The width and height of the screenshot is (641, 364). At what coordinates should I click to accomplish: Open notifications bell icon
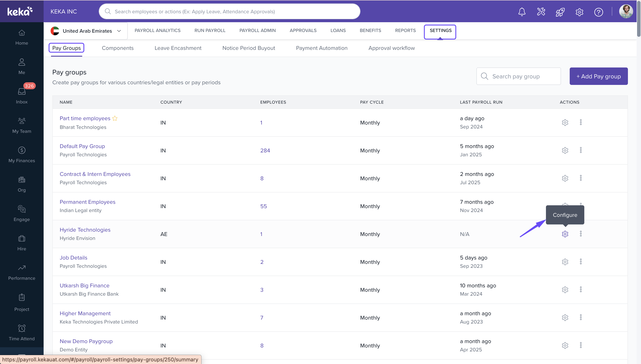pyautogui.click(x=522, y=12)
